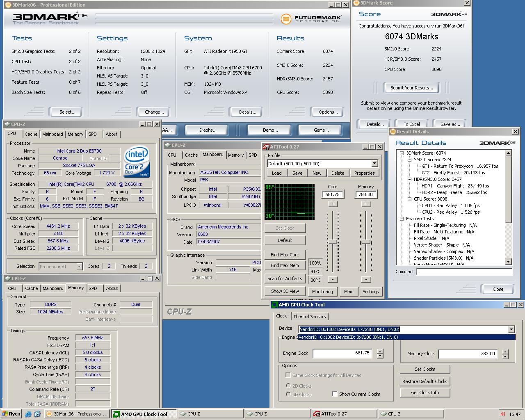Click the red temperature 41 tray icon
The height and width of the screenshot is (420, 525).
(x=503, y=414)
